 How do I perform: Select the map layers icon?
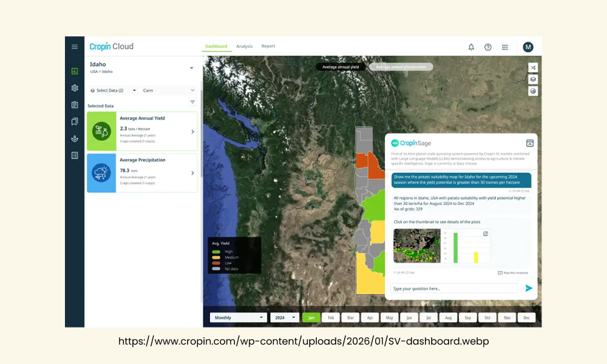(x=533, y=79)
